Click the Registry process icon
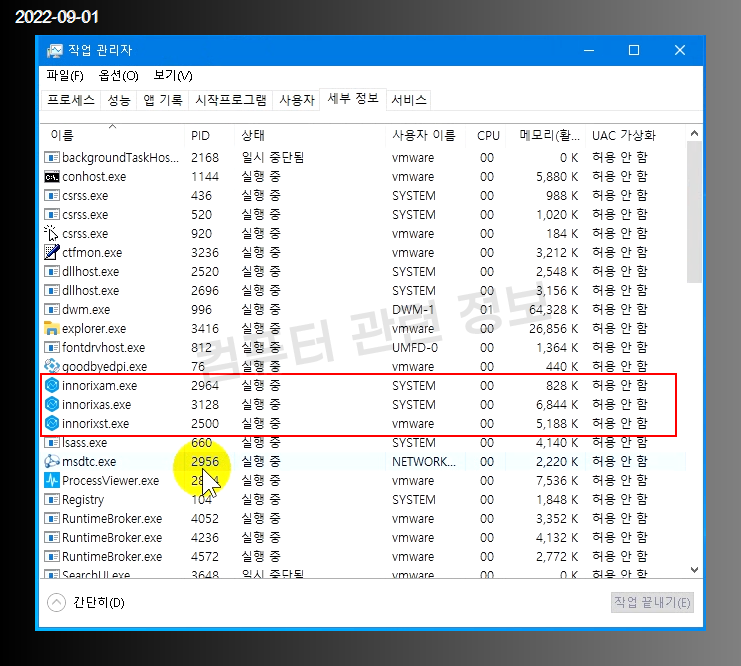 point(52,499)
